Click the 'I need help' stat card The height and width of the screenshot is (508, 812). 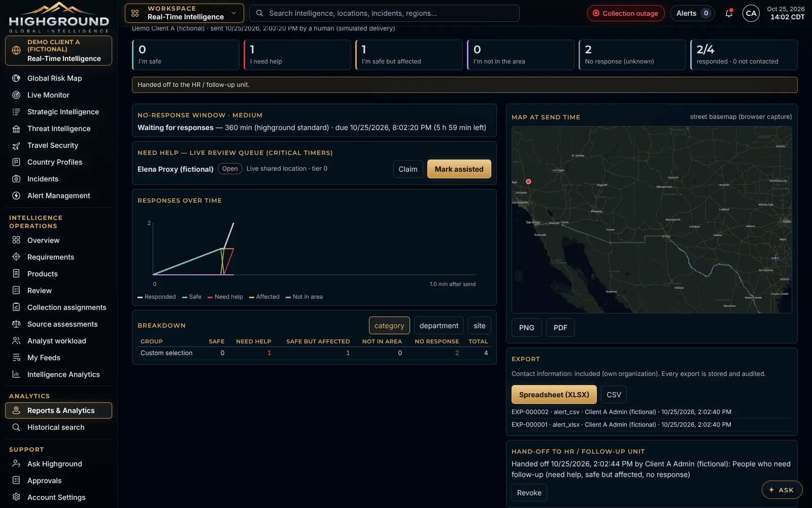point(297,55)
